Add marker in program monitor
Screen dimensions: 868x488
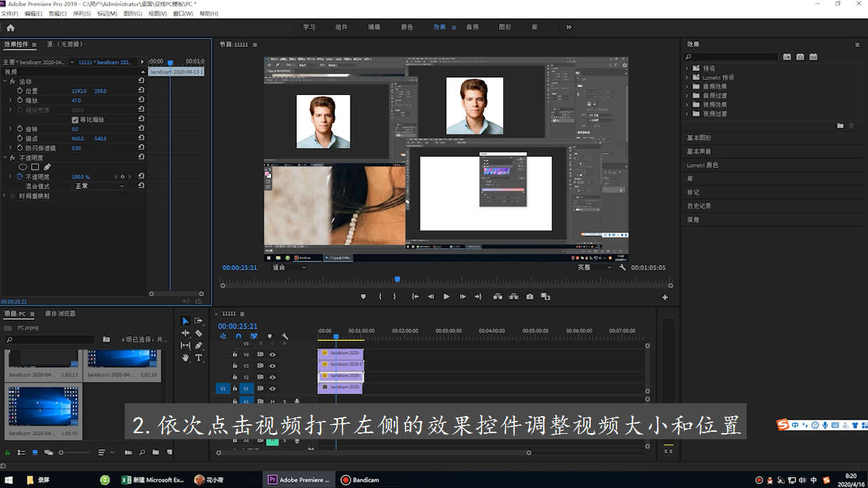tap(363, 296)
